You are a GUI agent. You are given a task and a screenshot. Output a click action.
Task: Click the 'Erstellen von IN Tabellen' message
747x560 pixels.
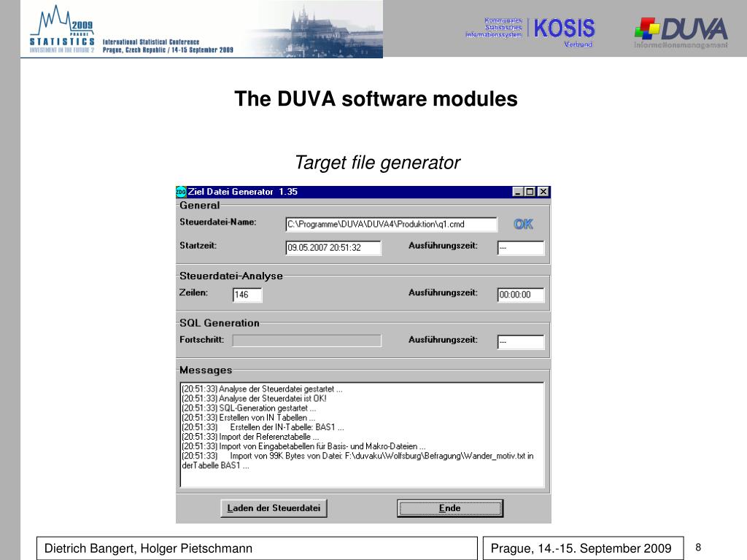(x=248, y=418)
